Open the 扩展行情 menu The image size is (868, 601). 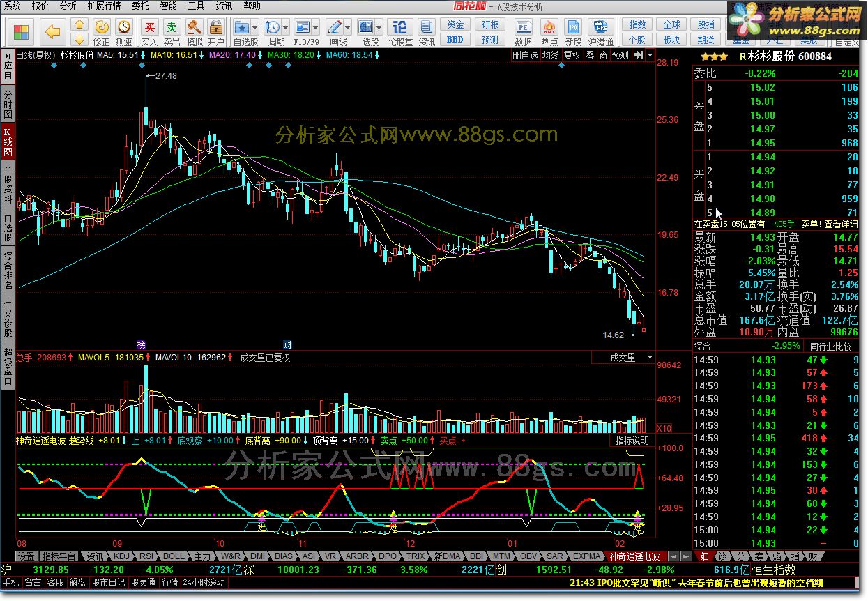104,6
